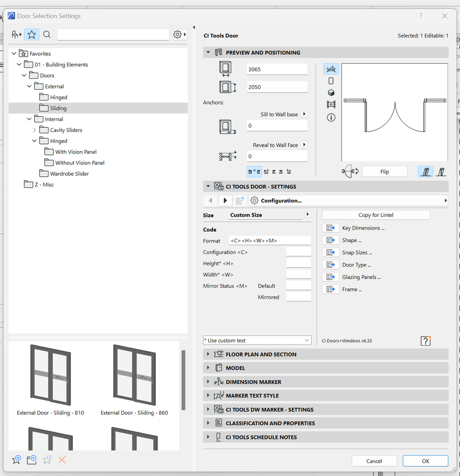Image resolution: width=460 pixels, height=476 pixels.
Task: Switch the preview to 3D view
Action: pos(331,92)
